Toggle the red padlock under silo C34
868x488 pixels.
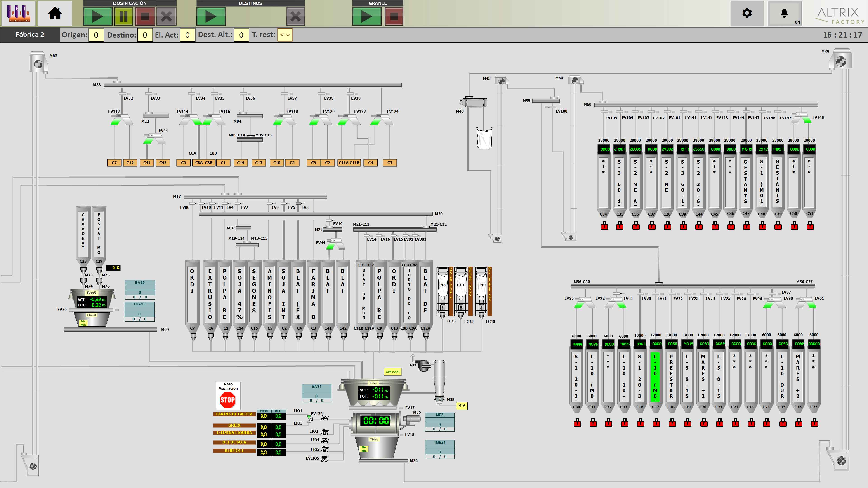pos(604,225)
